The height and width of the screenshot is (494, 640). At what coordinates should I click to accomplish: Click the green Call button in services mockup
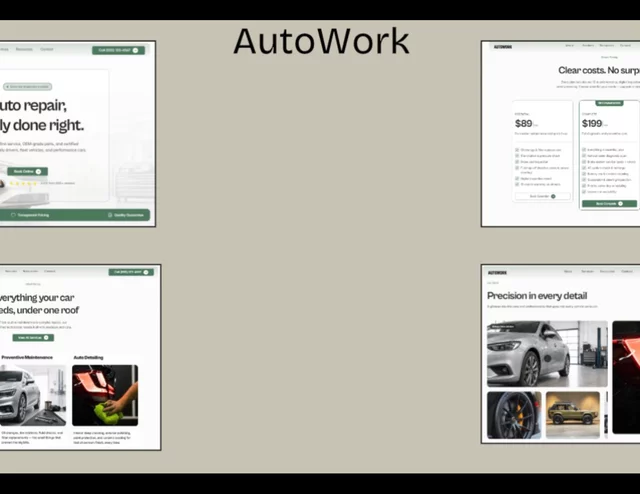pyautogui.click(x=131, y=272)
